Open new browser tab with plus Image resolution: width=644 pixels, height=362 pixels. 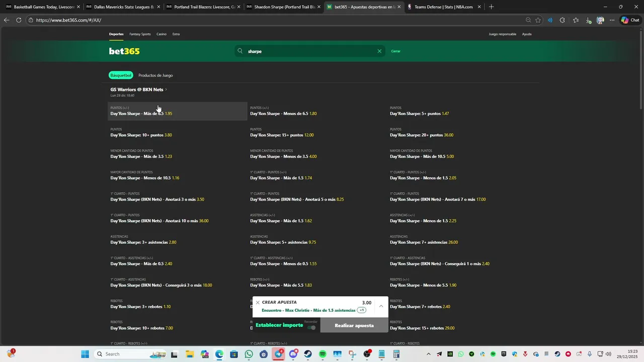pos(492,7)
